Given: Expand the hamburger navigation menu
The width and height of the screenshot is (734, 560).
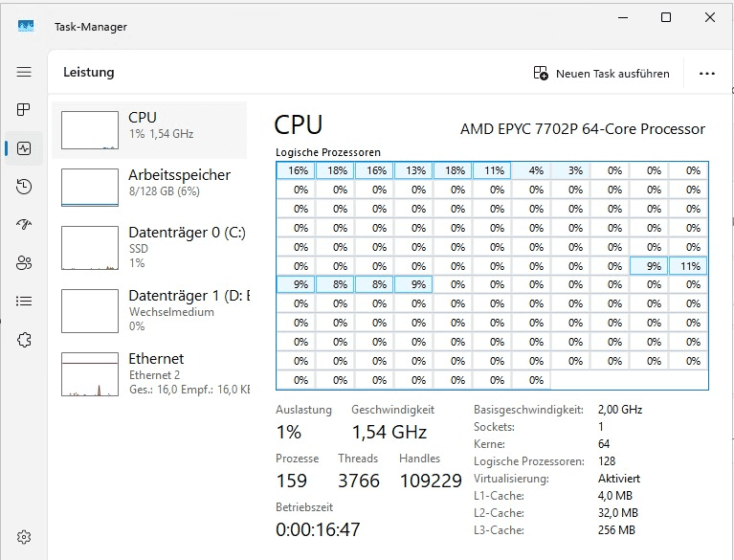Looking at the screenshot, I should [x=24, y=73].
